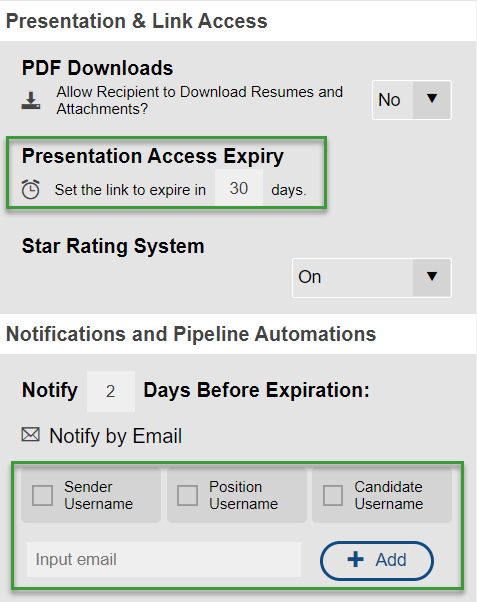This screenshot has width=477, height=602.
Task: Click the No value in PDF dropdown
Action: coord(389,100)
